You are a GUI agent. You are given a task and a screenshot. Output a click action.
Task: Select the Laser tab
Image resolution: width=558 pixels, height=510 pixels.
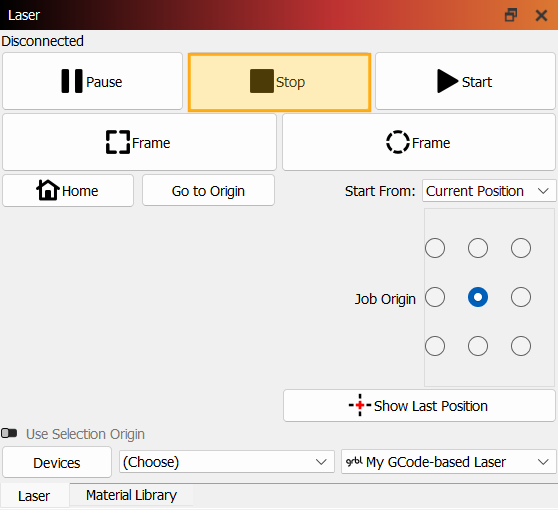[34, 496]
